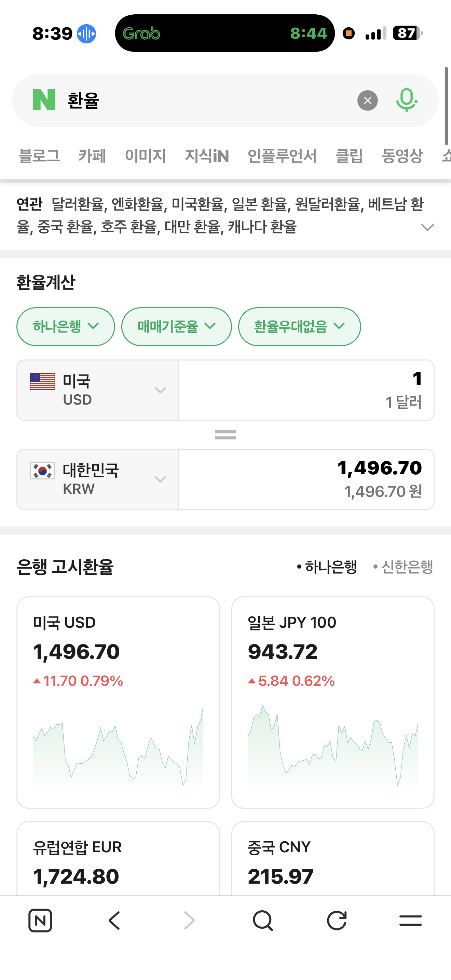Image resolution: width=451 pixels, height=980 pixels.
Task: Reload the page with refresh icon
Action: click(337, 921)
